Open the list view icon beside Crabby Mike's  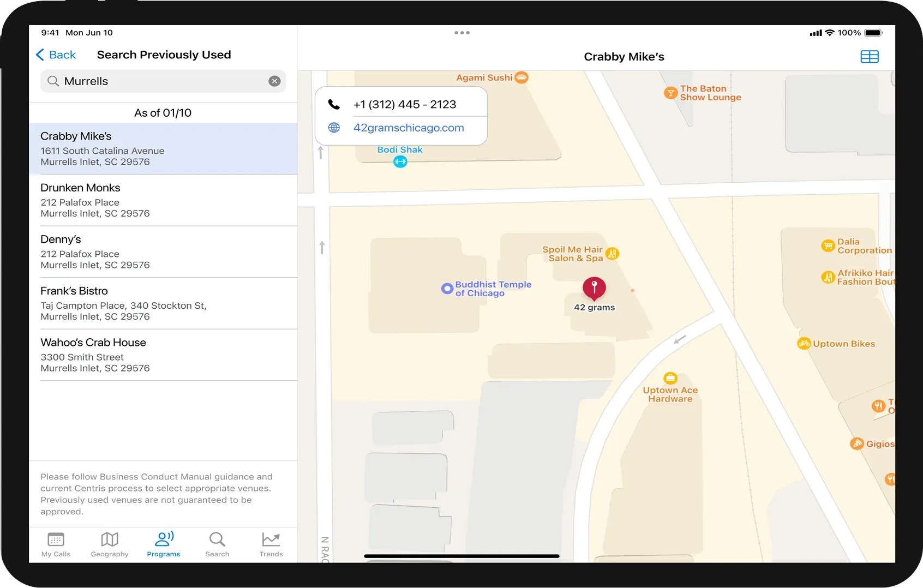[x=870, y=57]
